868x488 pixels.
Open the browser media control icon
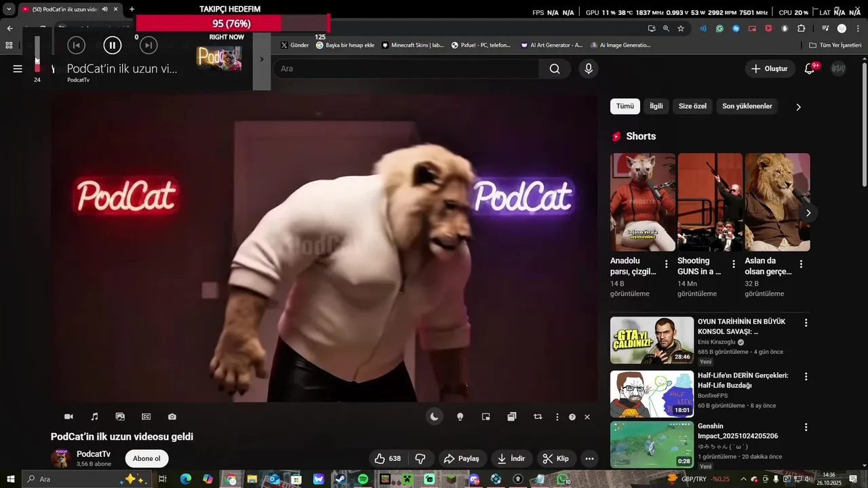coord(825,28)
